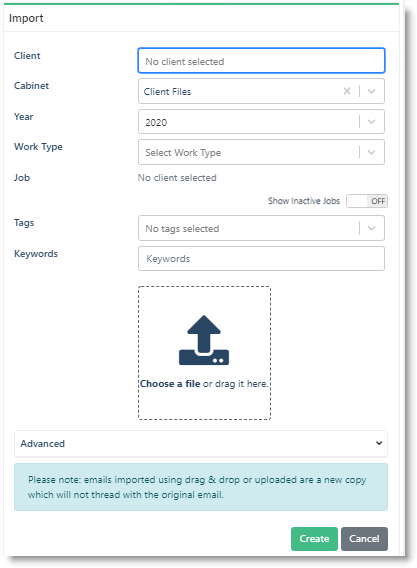Image resolution: width=417 pixels, height=568 pixels.
Task: Click the Show Inactive Jobs label
Action: click(304, 201)
